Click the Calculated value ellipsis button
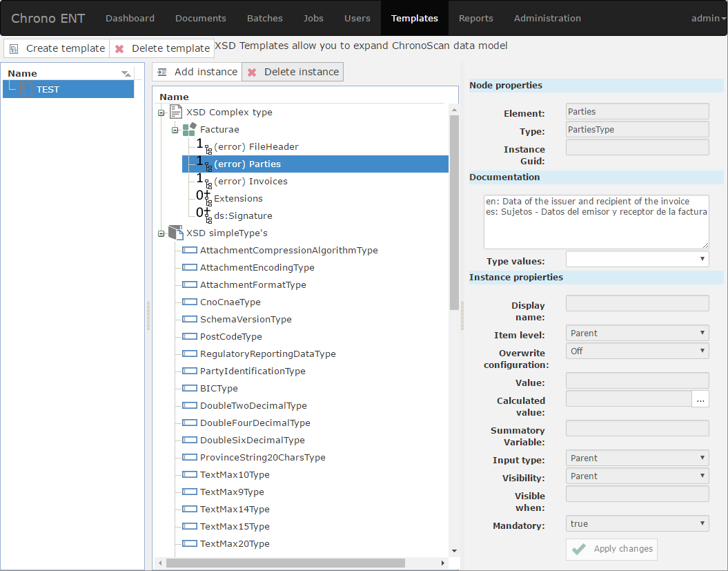This screenshot has height=571, width=728. coord(700,399)
